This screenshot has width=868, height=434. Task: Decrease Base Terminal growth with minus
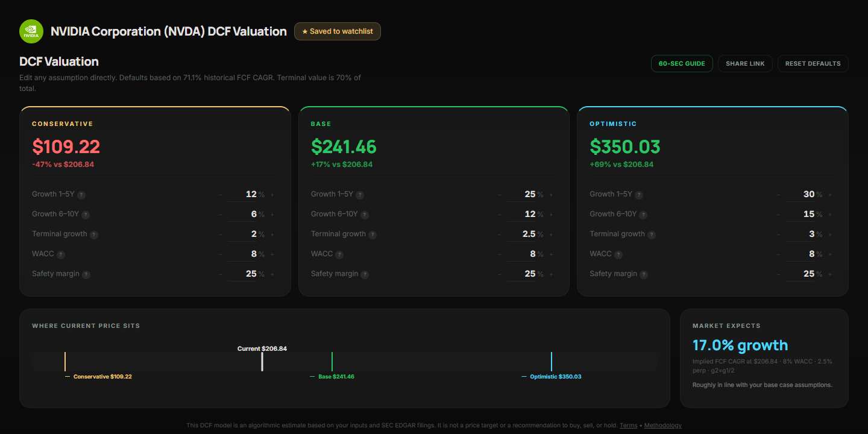click(x=499, y=234)
